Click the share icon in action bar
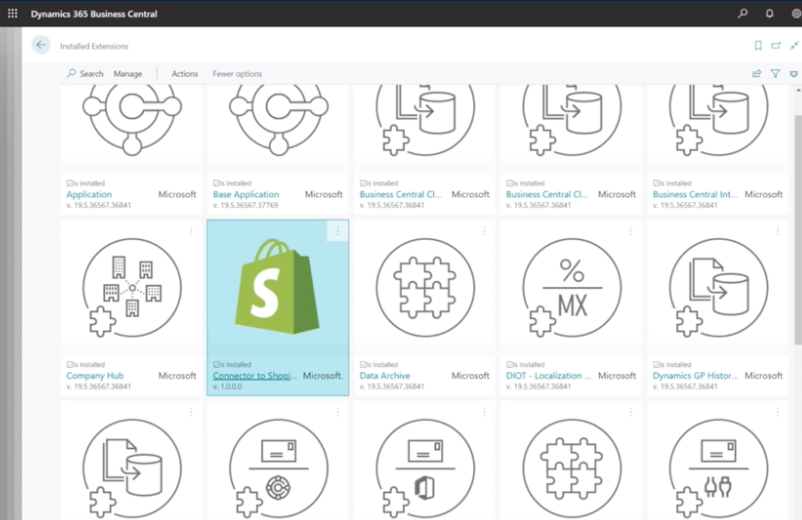 coord(756,74)
